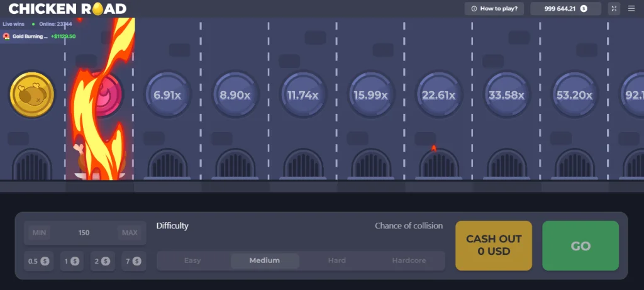Viewport: 644px width, 290px height.
Task: Click the Online: 23744 player count
Action: pyautogui.click(x=55, y=25)
